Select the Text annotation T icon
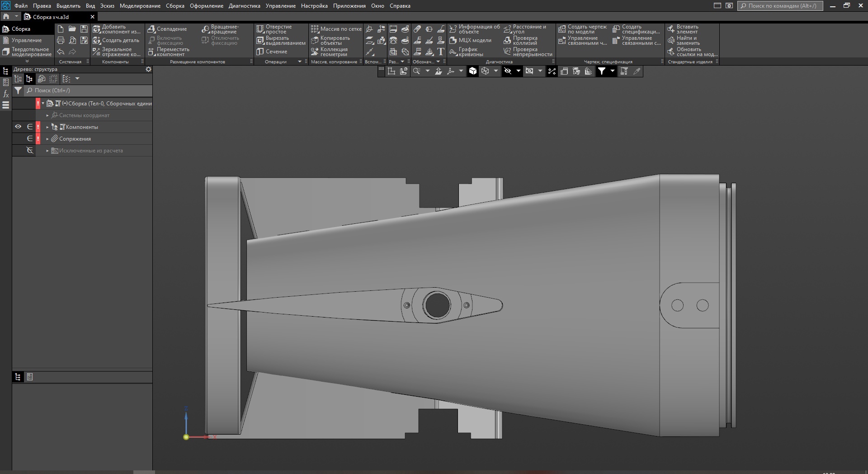Screen dimensions: 868x474 [x=441, y=52]
